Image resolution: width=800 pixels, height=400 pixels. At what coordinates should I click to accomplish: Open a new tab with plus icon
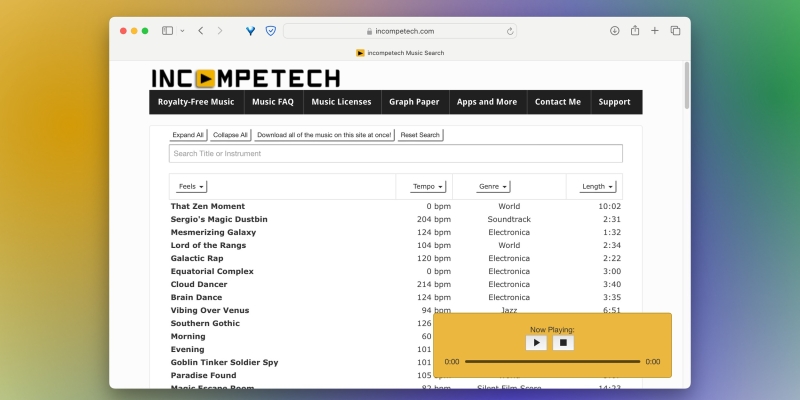coord(655,31)
